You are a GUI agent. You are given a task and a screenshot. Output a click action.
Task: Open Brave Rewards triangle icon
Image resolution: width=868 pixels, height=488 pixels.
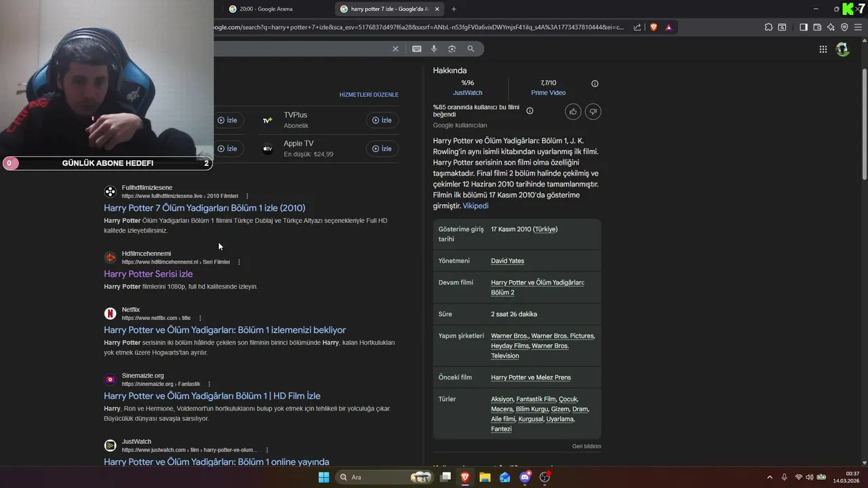[x=669, y=27]
